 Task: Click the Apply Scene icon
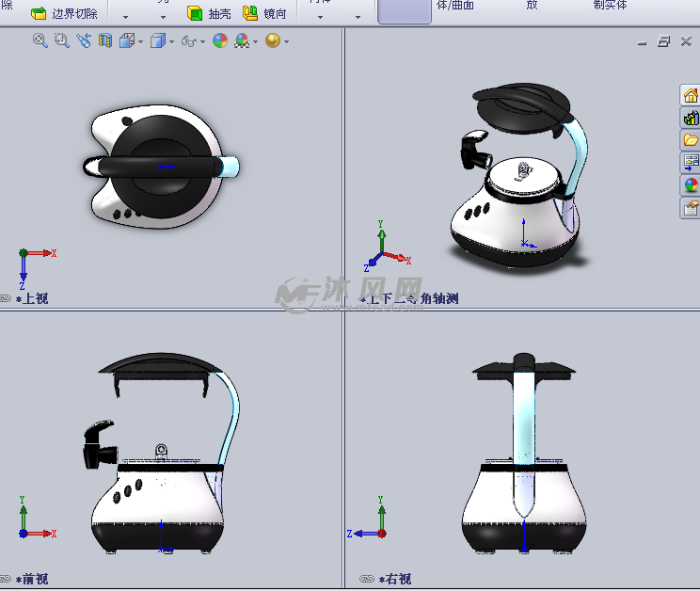pos(242,41)
